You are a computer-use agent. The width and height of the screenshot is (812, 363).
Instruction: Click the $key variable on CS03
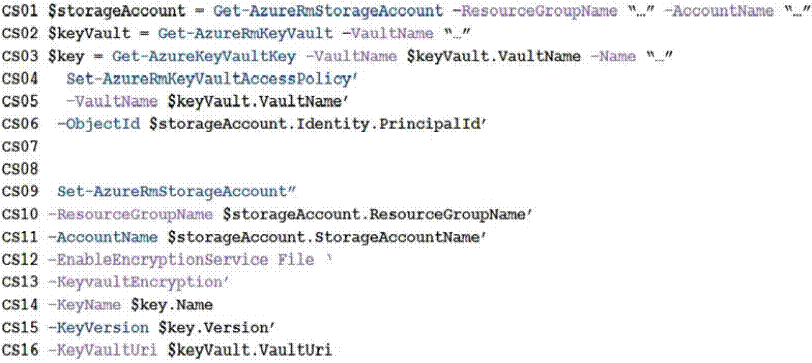66,56
